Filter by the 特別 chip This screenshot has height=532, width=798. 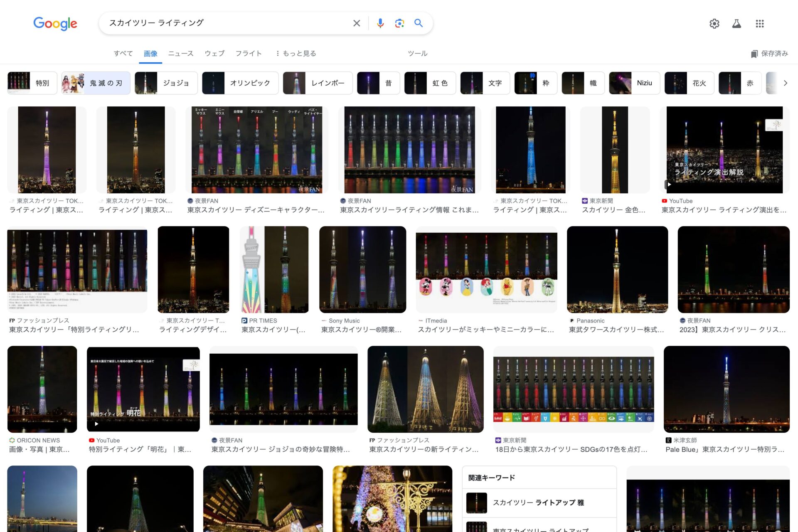(32, 83)
